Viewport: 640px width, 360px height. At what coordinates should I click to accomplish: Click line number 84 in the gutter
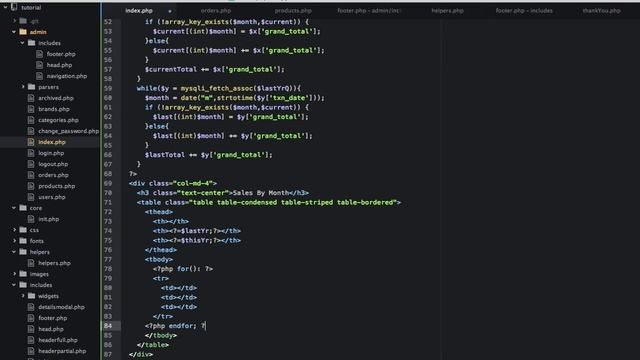pos(108,326)
